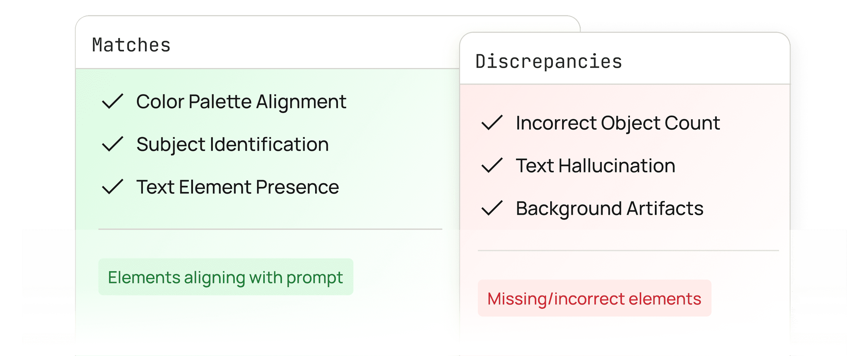Click the Incorrect Object Count checkmark icon
868x356 pixels.
point(492,123)
